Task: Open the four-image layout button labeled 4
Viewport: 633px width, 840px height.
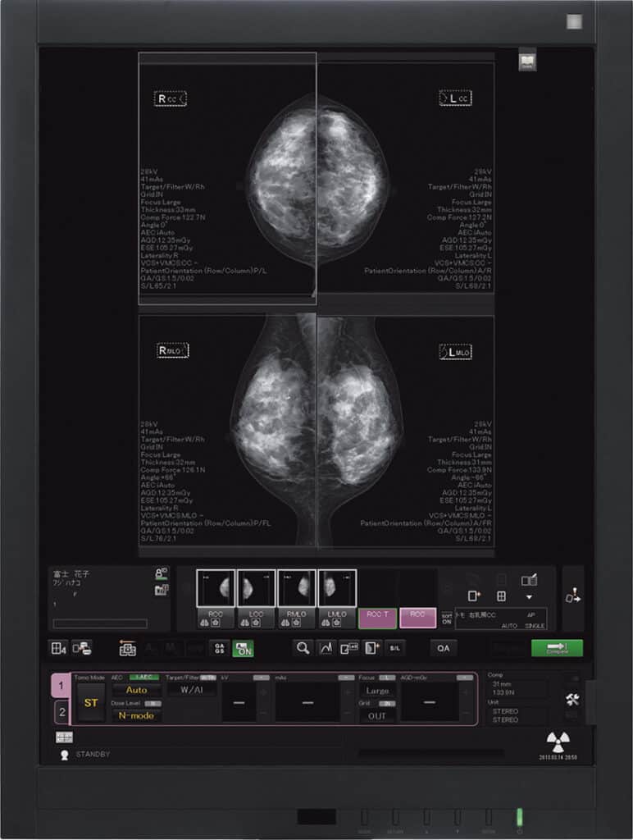Action: [x=58, y=648]
